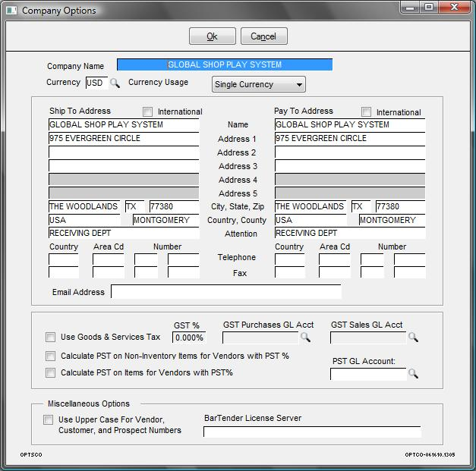Click the BarTender License Server field
This screenshot has height=471, width=476.
[312, 432]
